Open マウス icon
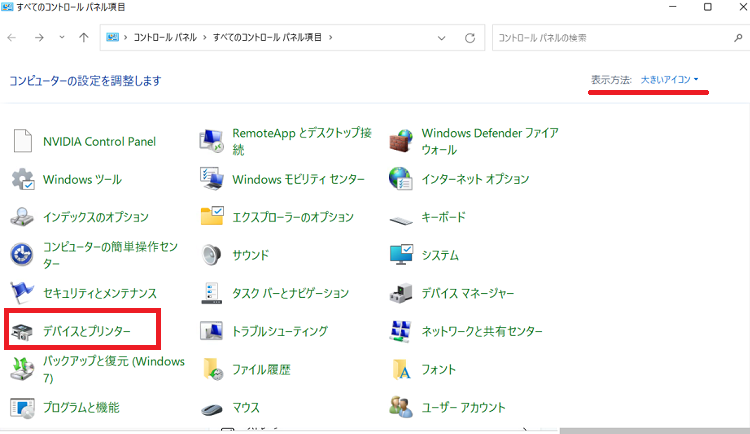This screenshot has width=750, height=434. (x=211, y=409)
